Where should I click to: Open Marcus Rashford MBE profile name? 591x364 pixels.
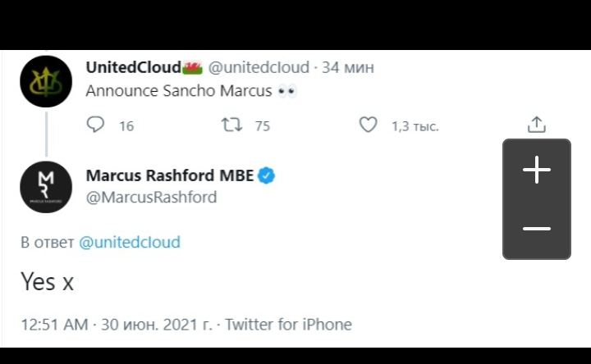point(169,175)
